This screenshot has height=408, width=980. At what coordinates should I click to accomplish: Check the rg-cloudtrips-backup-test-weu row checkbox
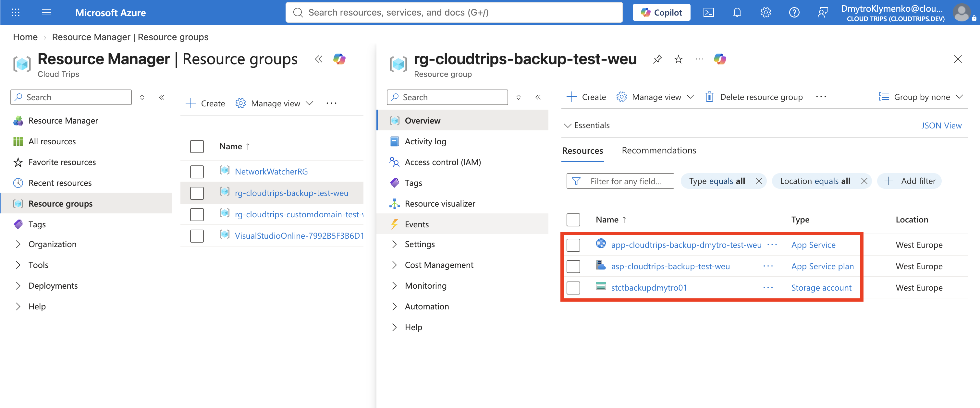pos(197,193)
